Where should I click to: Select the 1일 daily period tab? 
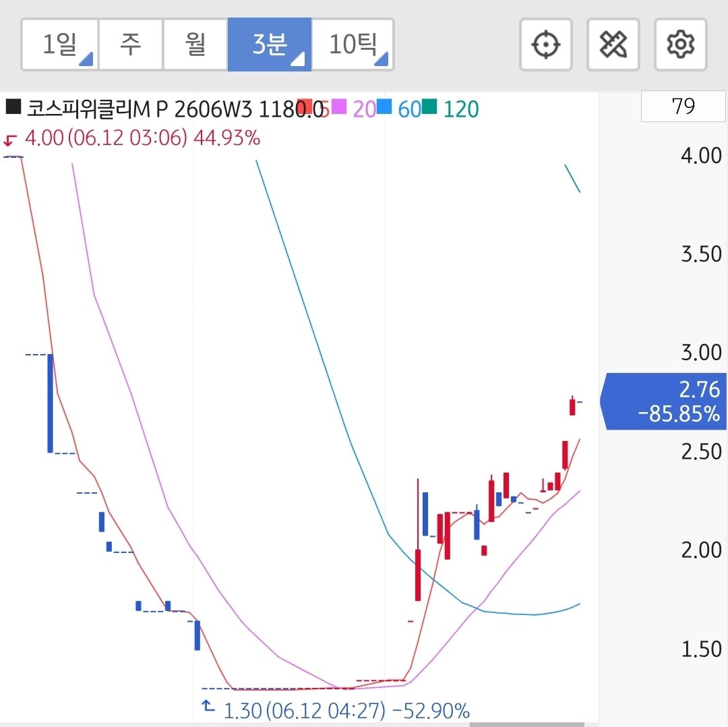pyautogui.click(x=60, y=45)
